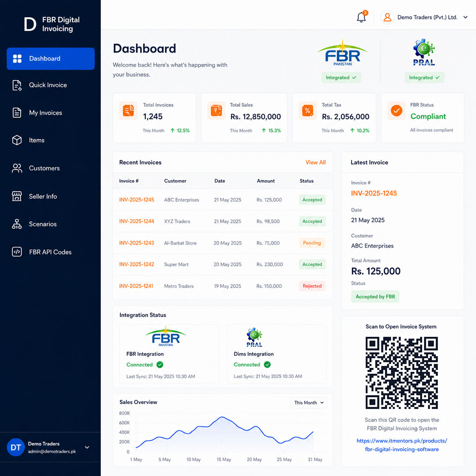Click FBR logo in Integration Status

tap(166, 336)
